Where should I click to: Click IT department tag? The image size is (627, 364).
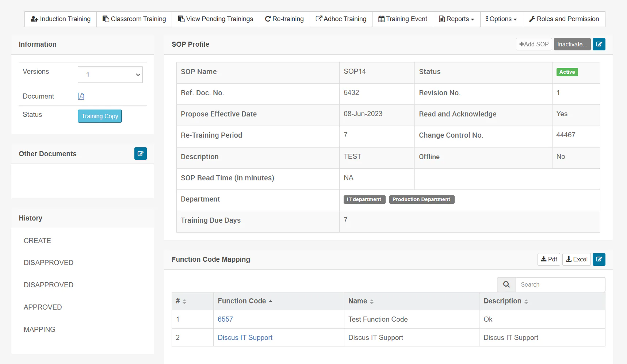364,199
